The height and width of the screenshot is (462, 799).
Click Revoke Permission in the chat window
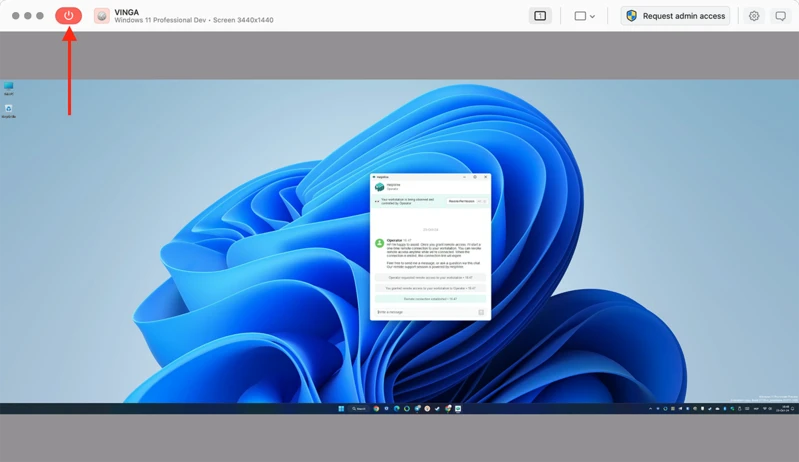coord(462,201)
